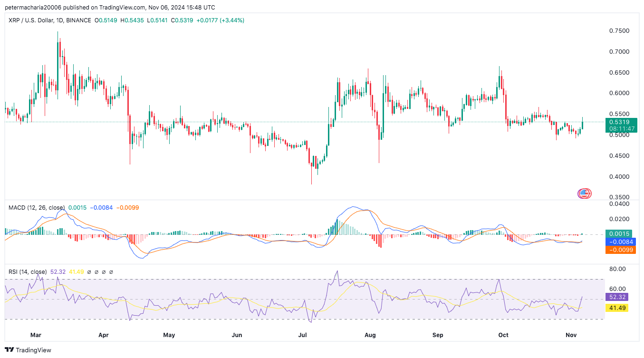This screenshot has width=644, height=358.
Task: Click the 60.00 RSI axis label
Action: click(x=617, y=289)
